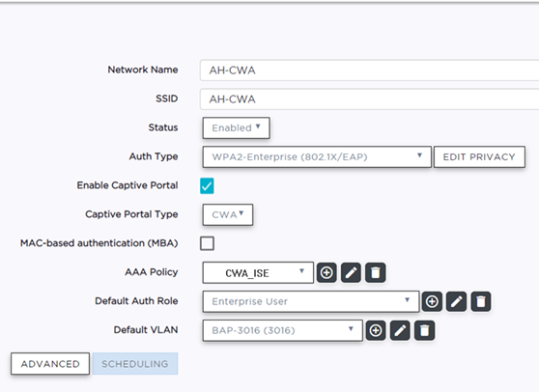
Task: Delete the Default Auth Role entry
Action: tap(481, 301)
